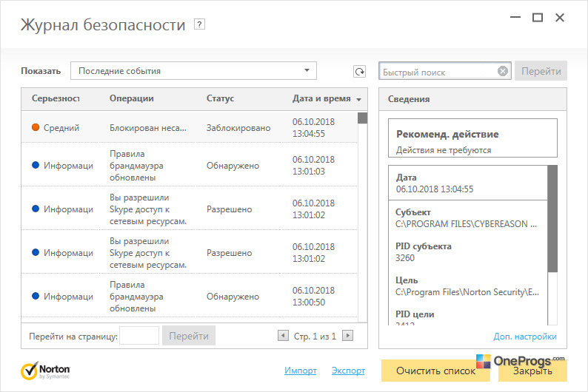Click the Перейти button beside quick search
588x392 pixels.
point(541,71)
